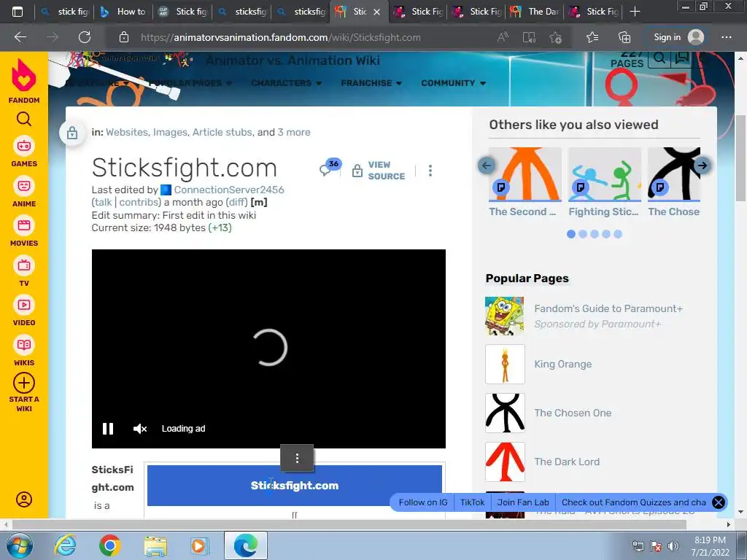The image size is (747, 560).
Task: Open the tab actions menu icon
Action: click(x=18, y=12)
